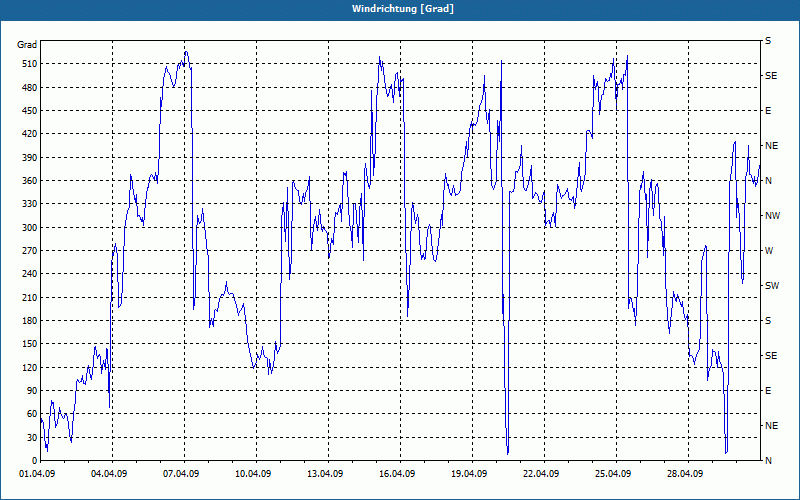The height and width of the screenshot is (500, 800).
Task: Select the N compass label level with 360
Action: click(x=768, y=181)
